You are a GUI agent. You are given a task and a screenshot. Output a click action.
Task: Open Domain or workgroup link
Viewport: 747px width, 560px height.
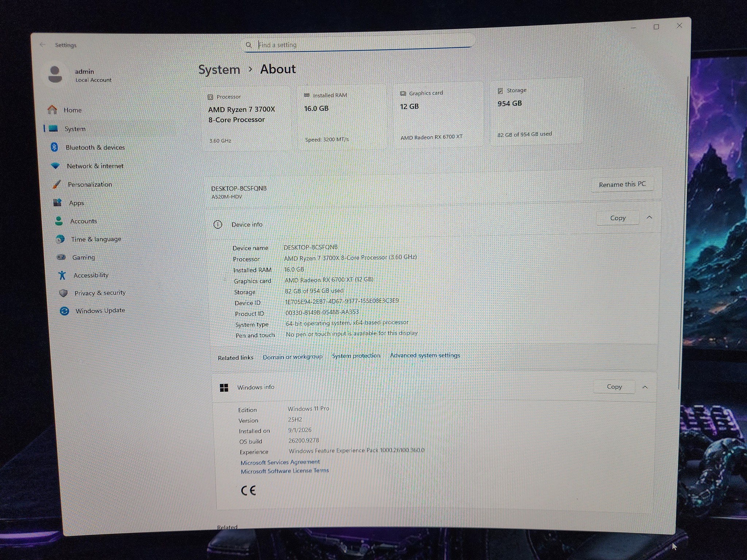(293, 357)
